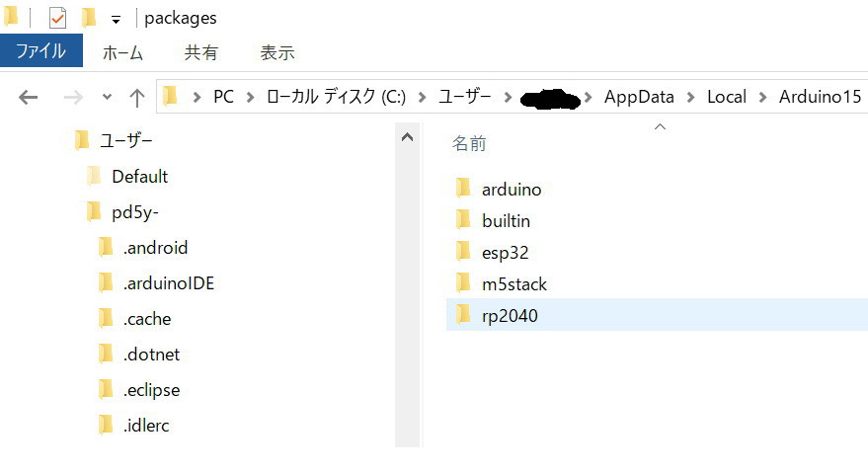The height and width of the screenshot is (474, 868).
Task: Click the Back navigation arrow
Action: (x=29, y=97)
